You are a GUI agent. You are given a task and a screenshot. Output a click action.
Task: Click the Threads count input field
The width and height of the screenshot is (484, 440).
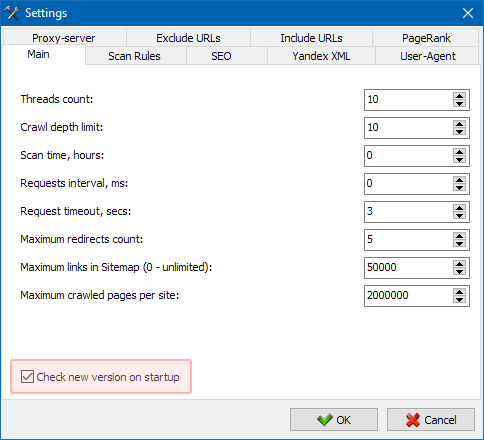408,100
